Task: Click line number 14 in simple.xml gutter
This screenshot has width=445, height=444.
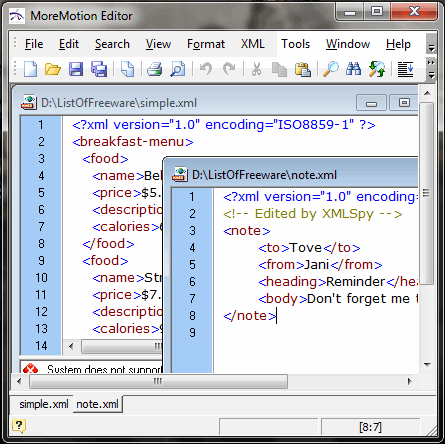Action: point(41,346)
